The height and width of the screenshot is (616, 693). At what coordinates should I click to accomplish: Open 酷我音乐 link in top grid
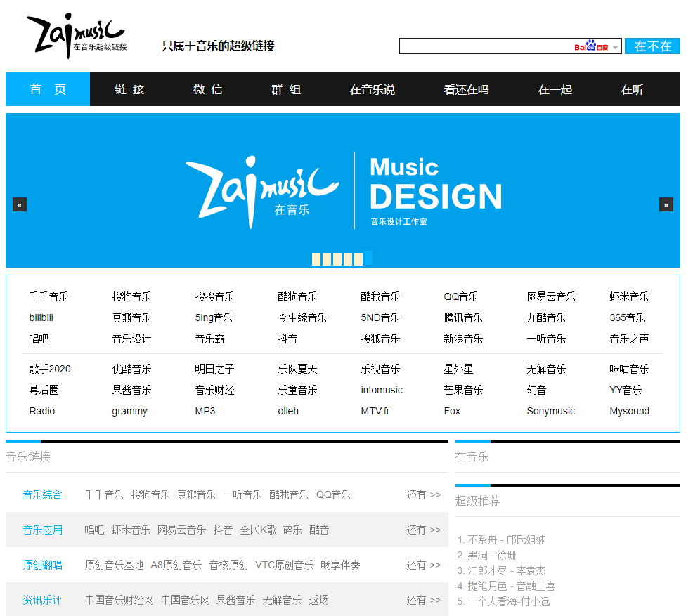(380, 296)
